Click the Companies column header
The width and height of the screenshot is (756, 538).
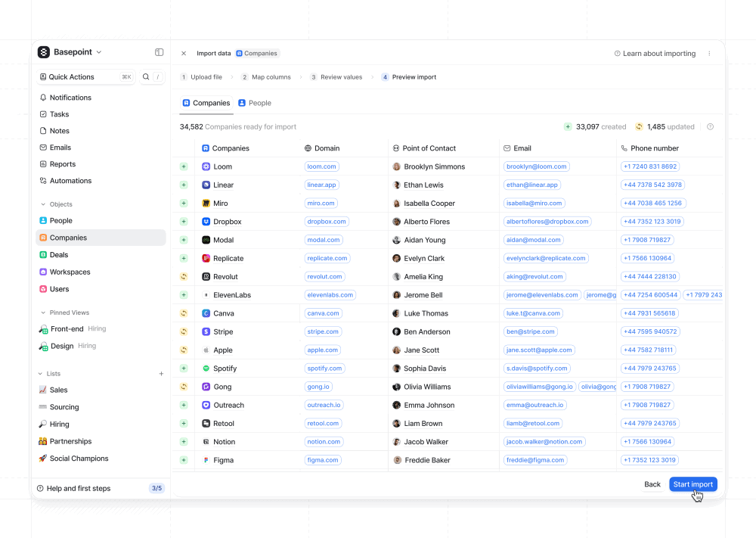(x=225, y=148)
